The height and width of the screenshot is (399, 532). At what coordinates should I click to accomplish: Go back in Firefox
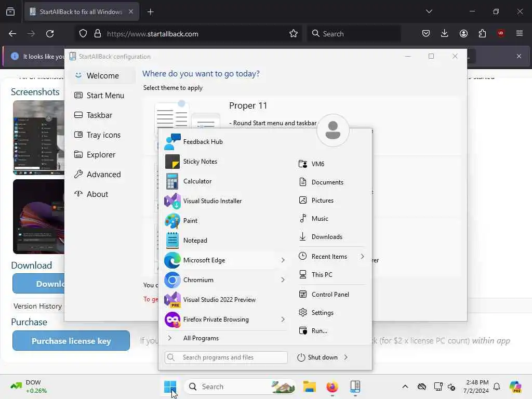tap(12, 34)
